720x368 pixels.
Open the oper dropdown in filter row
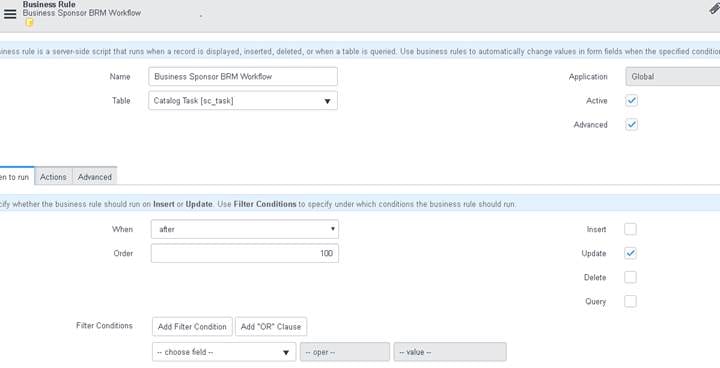coord(345,352)
